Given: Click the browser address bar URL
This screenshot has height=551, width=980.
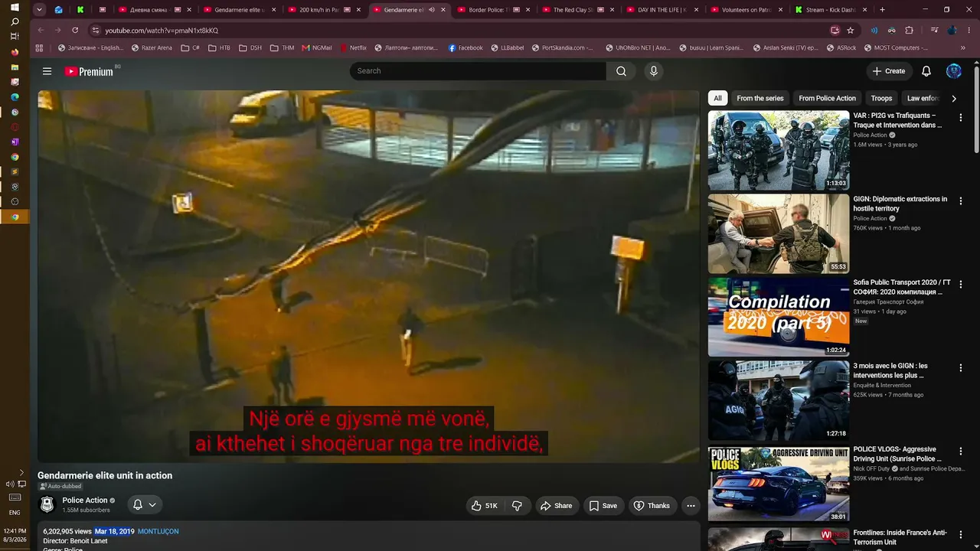Looking at the screenshot, I should [162, 31].
